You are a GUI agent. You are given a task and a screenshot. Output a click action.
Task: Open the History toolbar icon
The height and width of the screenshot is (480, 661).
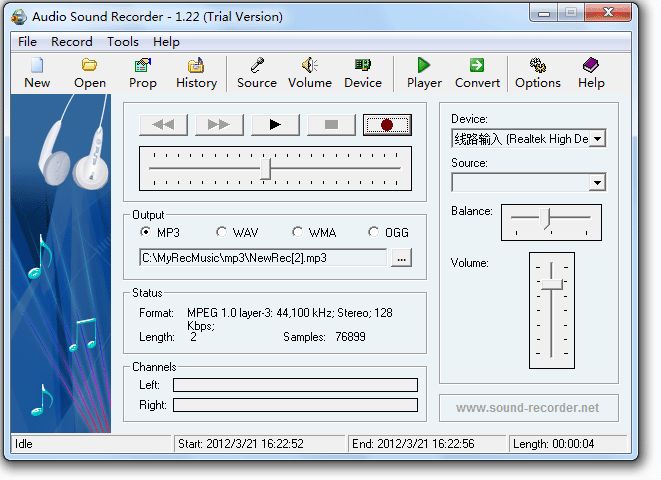coord(196,72)
